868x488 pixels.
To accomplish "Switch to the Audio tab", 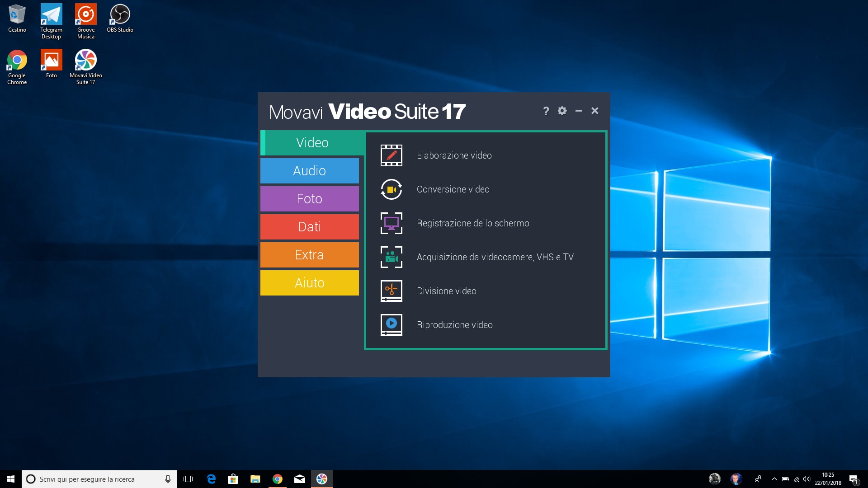I will [310, 171].
